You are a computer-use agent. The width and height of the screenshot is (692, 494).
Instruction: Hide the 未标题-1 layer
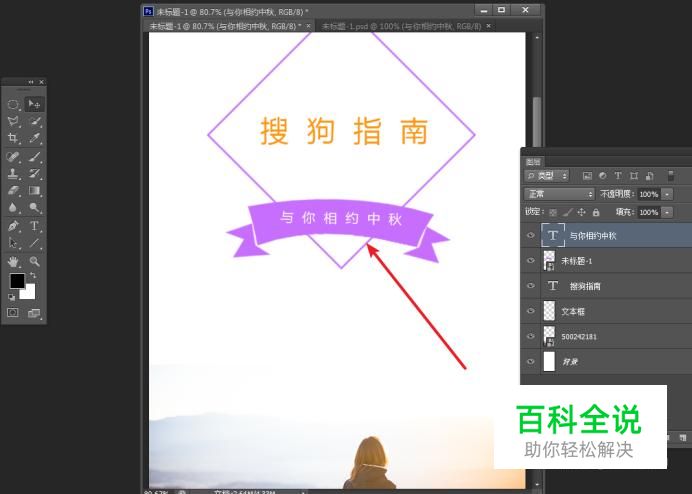tap(531, 260)
